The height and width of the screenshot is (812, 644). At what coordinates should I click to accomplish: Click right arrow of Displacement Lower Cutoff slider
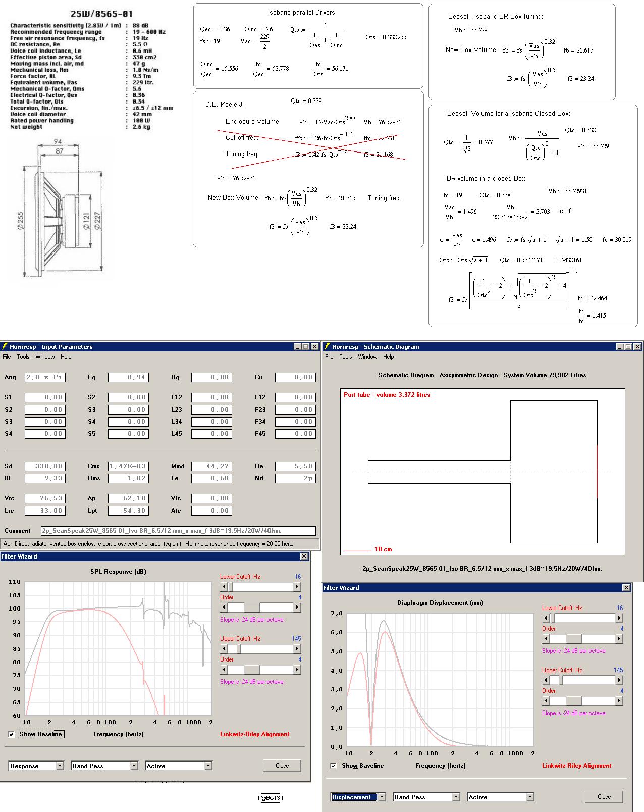click(619, 618)
